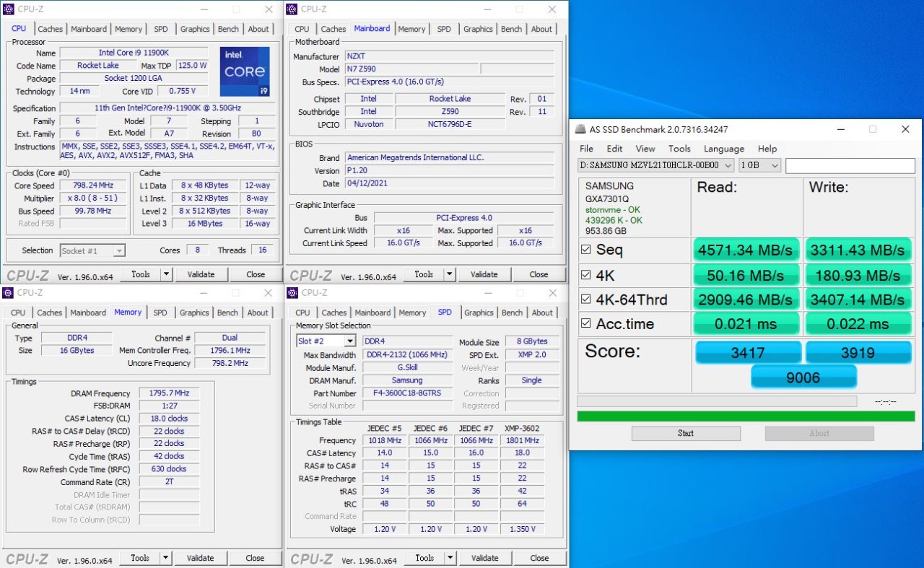Screen dimensions: 924x568
Task: Open File menu in AS SSD Benchmark
Action: pos(587,149)
